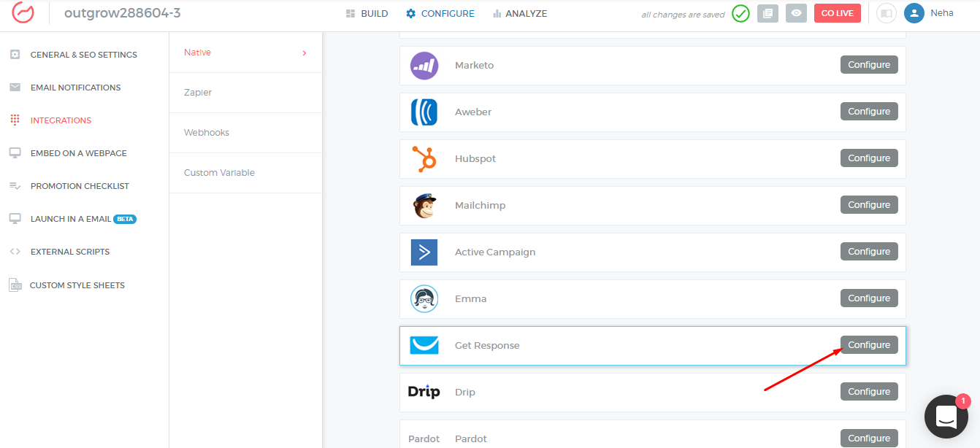Click the chevron beside Native

click(x=305, y=53)
